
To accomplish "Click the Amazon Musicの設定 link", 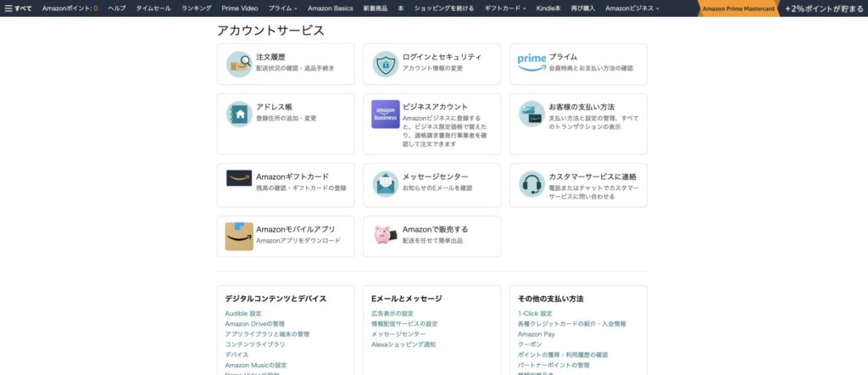I will [256, 366].
